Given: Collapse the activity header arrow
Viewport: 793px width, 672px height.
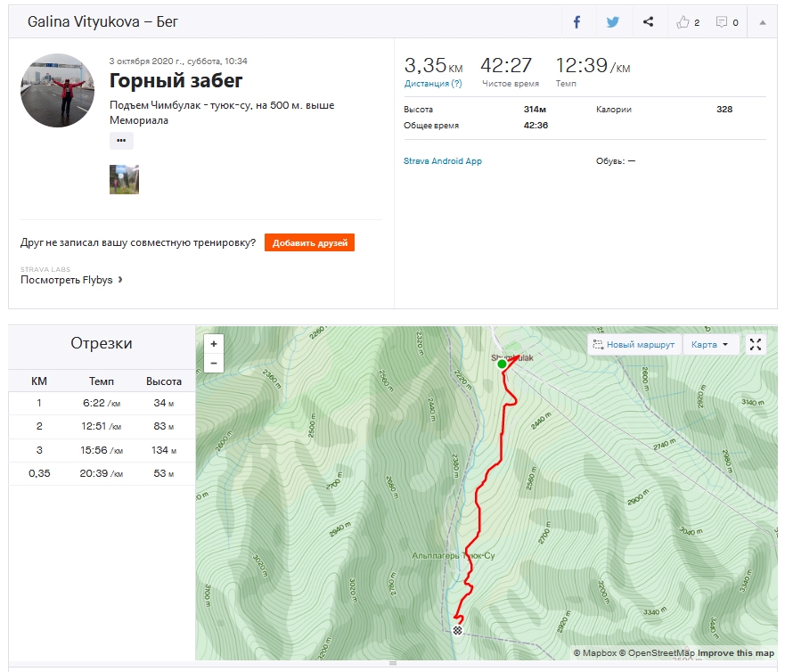Looking at the screenshot, I should [763, 22].
